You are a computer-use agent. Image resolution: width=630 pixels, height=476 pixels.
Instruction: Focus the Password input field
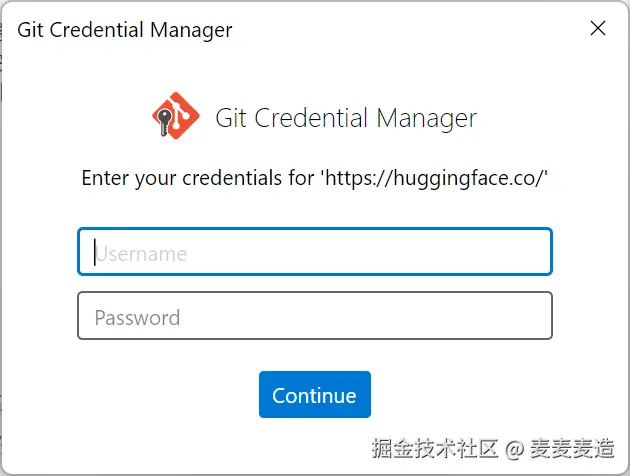click(x=315, y=315)
